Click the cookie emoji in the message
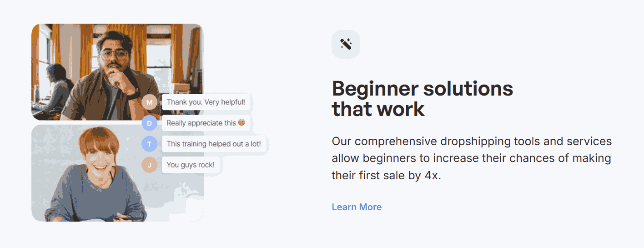 click(x=241, y=122)
